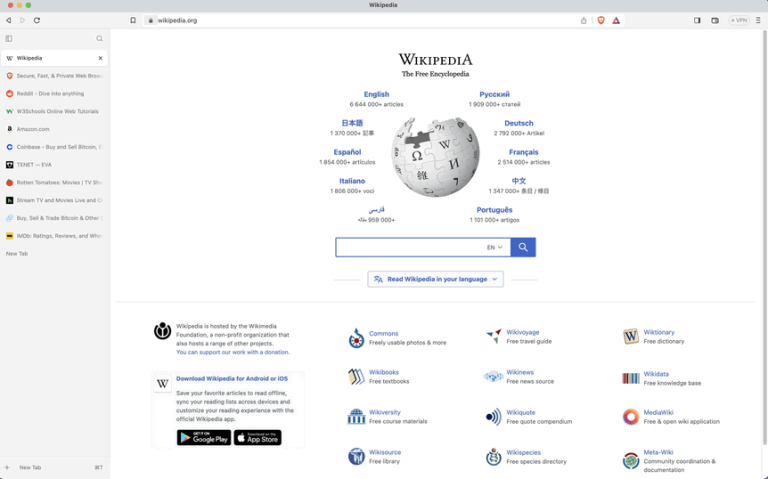Image resolution: width=768 pixels, height=479 pixels.
Task: Switch to the Amazon.com tab
Action: click(54, 129)
